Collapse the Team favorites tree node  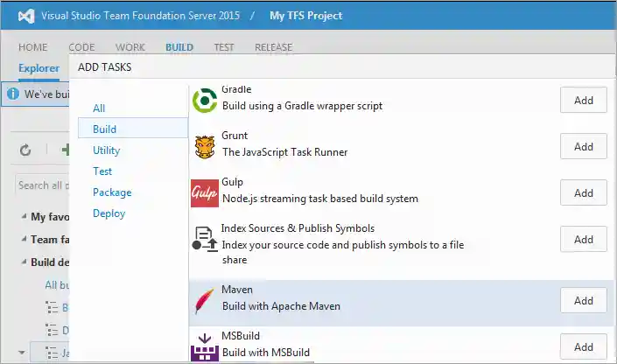pyautogui.click(x=24, y=239)
